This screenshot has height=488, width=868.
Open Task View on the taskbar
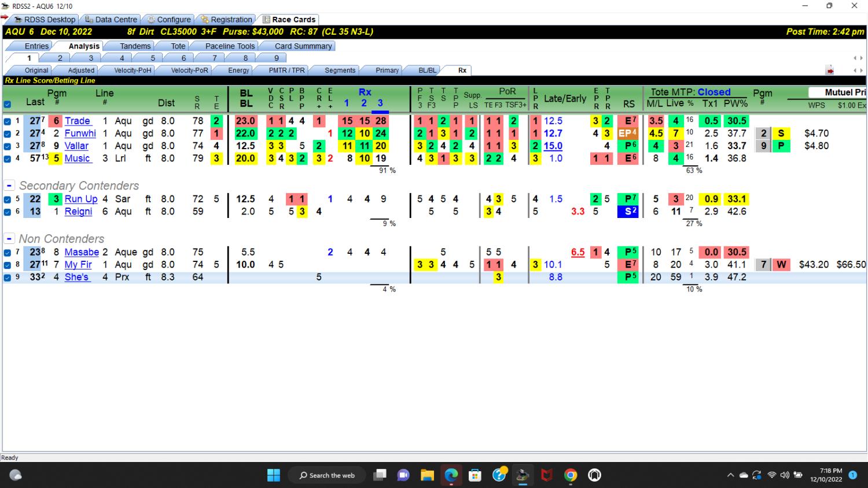coord(380,475)
